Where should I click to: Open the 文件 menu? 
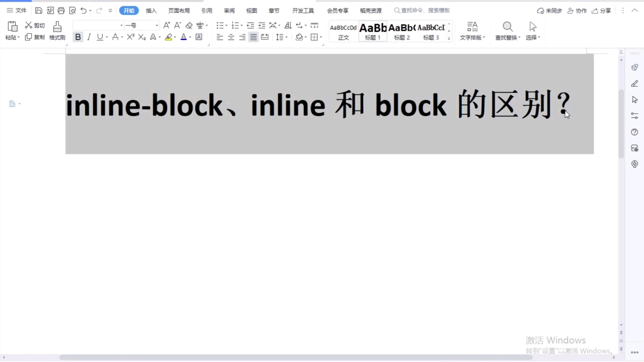coord(16,10)
